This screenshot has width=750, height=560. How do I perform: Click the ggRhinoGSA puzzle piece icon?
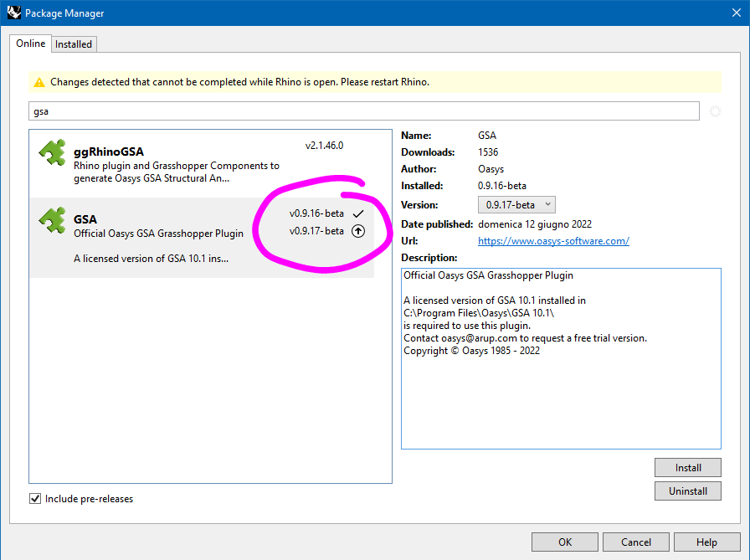click(52, 152)
